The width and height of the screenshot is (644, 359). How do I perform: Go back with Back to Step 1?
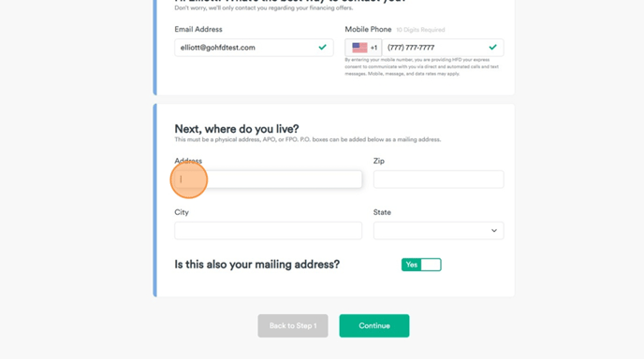click(x=293, y=325)
